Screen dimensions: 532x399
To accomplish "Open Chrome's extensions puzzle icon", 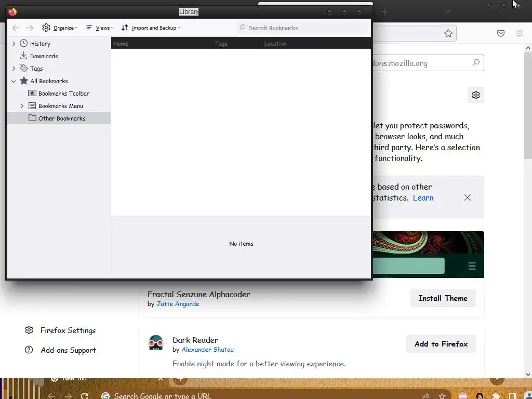I will 496,396.
